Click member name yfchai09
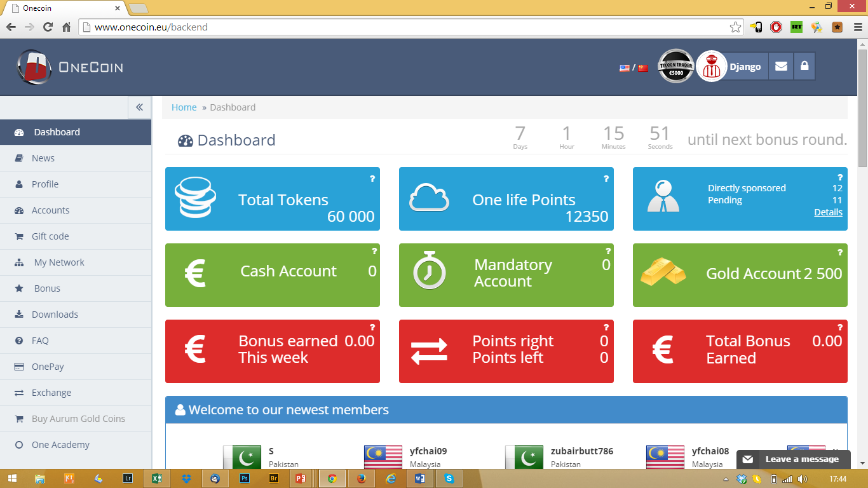This screenshot has width=868, height=488. (x=428, y=451)
